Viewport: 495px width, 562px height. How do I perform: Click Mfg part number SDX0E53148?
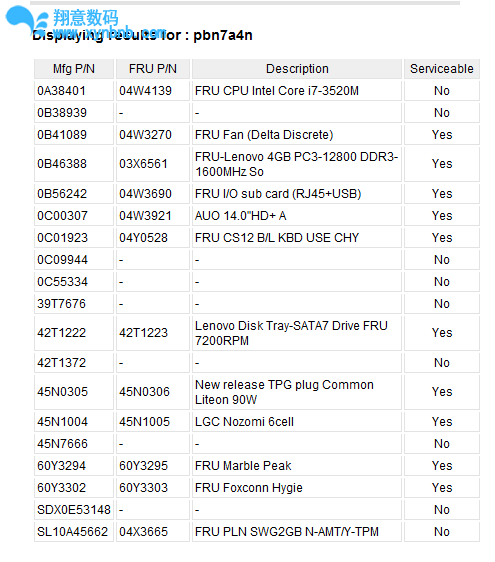click(x=74, y=510)
